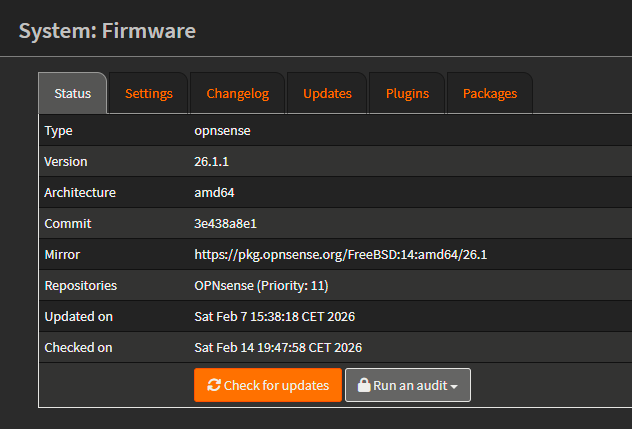This screenshot has height=429, width=632.
Task: Click the commit hash 3e438a8e1
Action: coord(225,223)
